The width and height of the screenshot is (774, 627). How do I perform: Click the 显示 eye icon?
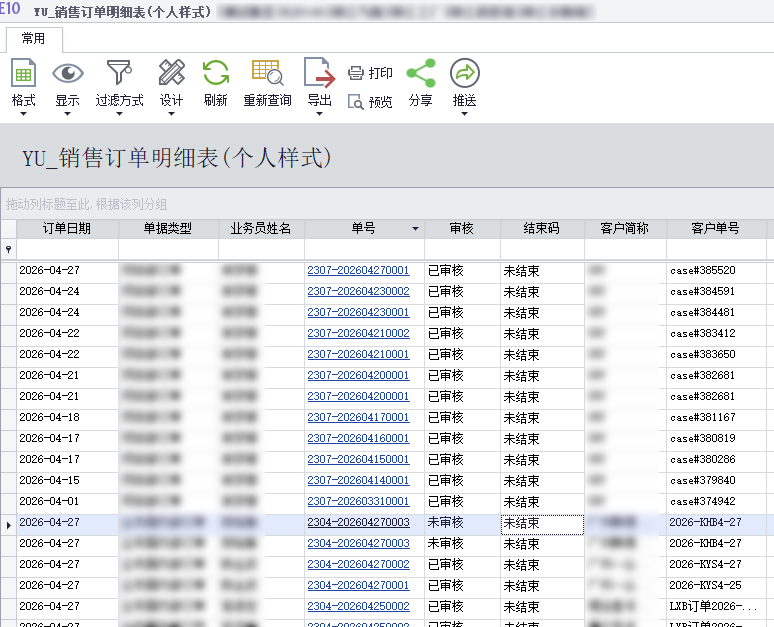tap(68, 74)
